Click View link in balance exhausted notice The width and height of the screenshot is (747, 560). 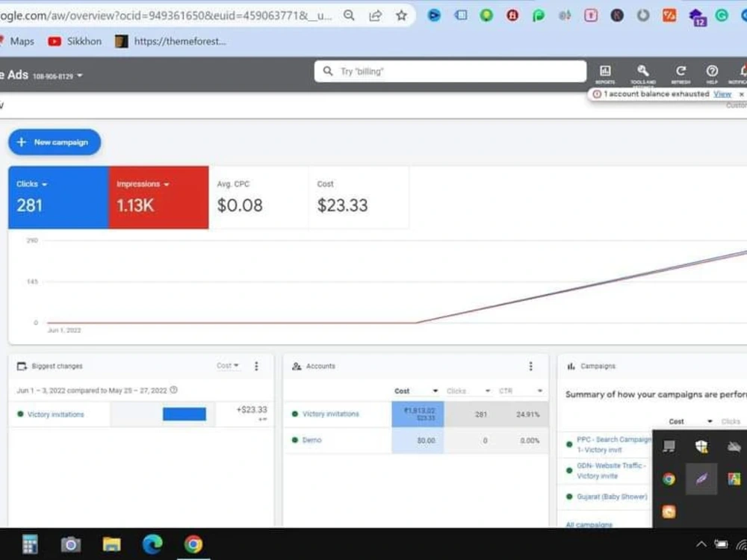(x=722, y=94)
